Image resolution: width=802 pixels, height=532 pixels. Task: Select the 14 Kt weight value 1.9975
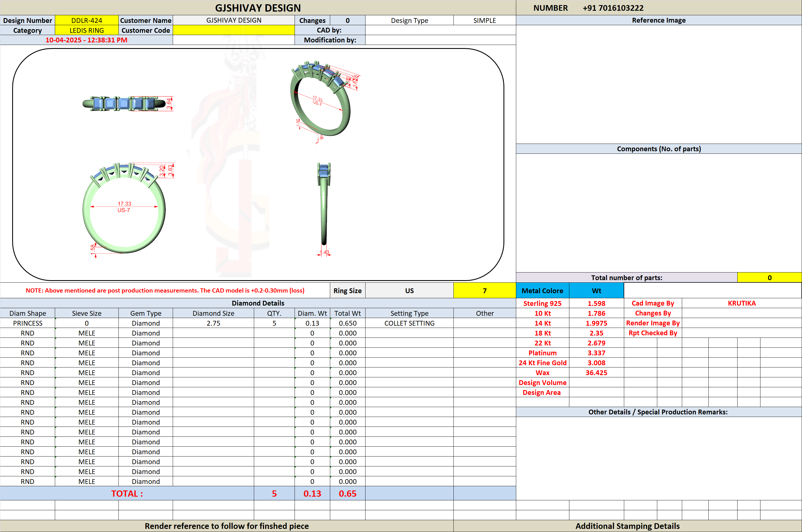[596, 323]
